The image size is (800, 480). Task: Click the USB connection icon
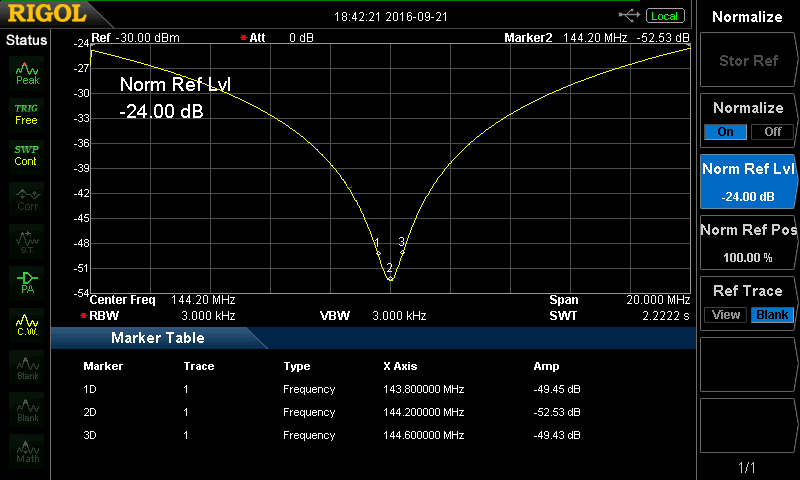click(630, 15)
